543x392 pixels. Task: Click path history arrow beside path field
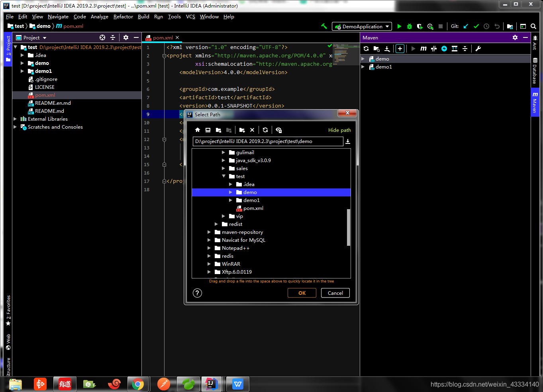pos(348,141)
